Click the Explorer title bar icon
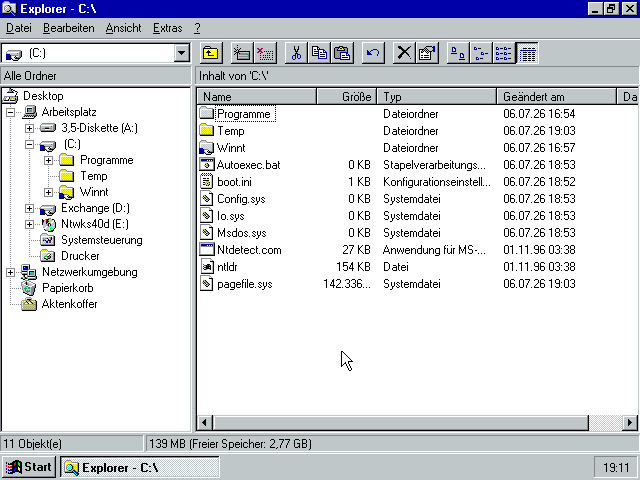The height and width of the screenshot is (480, 640). pyautogui.click(x=9, y=9)
